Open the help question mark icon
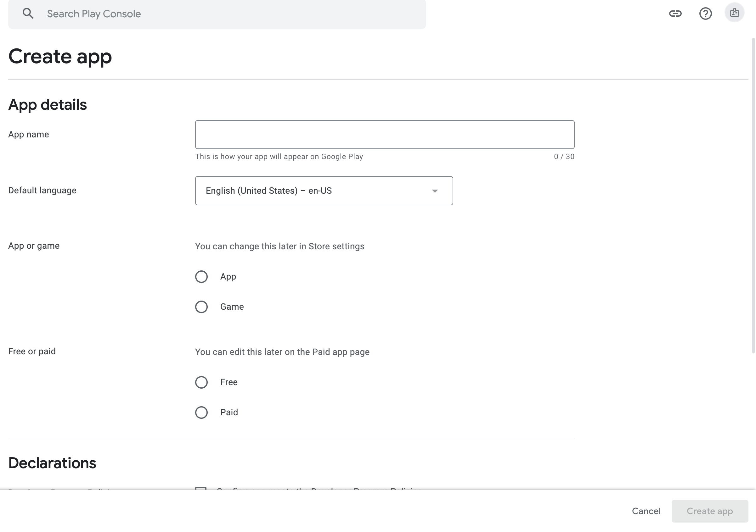756x532 pixels. (x=705, y=14)
